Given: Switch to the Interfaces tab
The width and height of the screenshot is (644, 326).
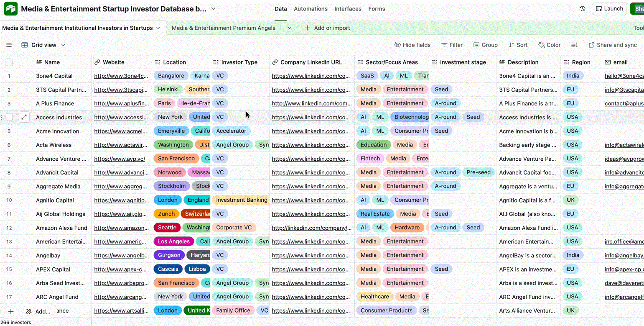Looking at the screenshot, I should click(x=348, y=9).
